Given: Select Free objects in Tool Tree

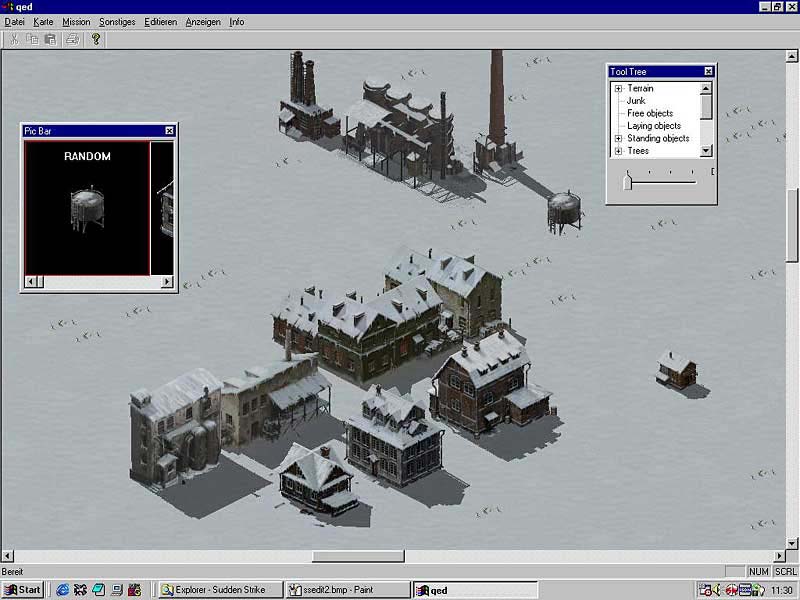Looking at the screenshot, I should pos(650,114).
